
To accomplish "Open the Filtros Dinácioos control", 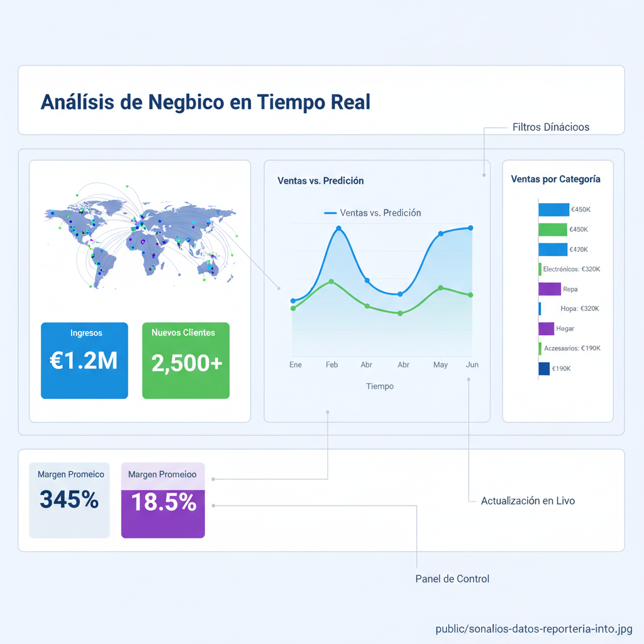I will coord(550,126).
